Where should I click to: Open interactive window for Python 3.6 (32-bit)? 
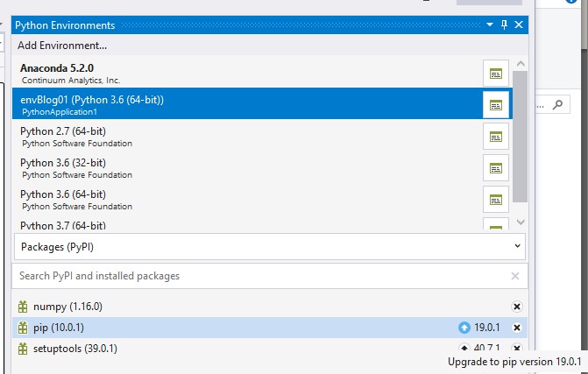[496, 168]
